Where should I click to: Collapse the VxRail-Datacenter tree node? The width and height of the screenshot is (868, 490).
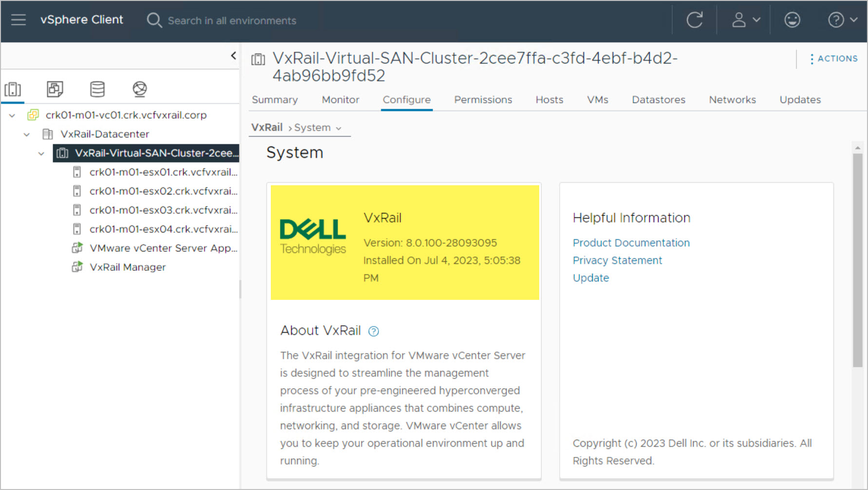pyautogui.click(x=27, y=134)
